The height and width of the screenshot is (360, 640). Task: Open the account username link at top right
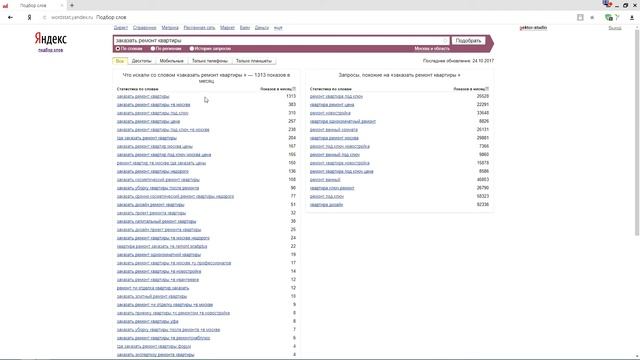pos(533,28)
